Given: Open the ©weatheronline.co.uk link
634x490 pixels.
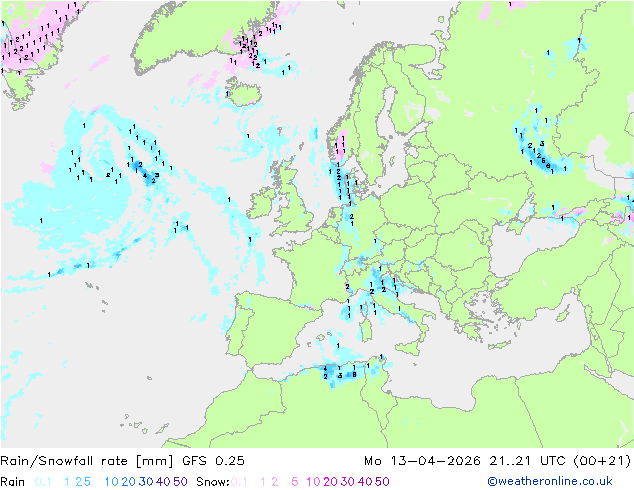Looking at the screenshot, I should point(550,481).
